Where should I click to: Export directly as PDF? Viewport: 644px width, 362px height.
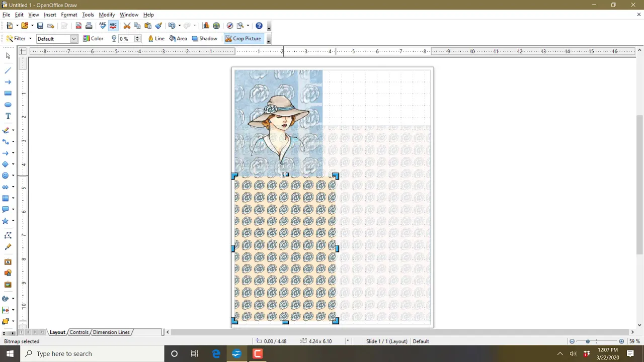click(x=78, y=26)
